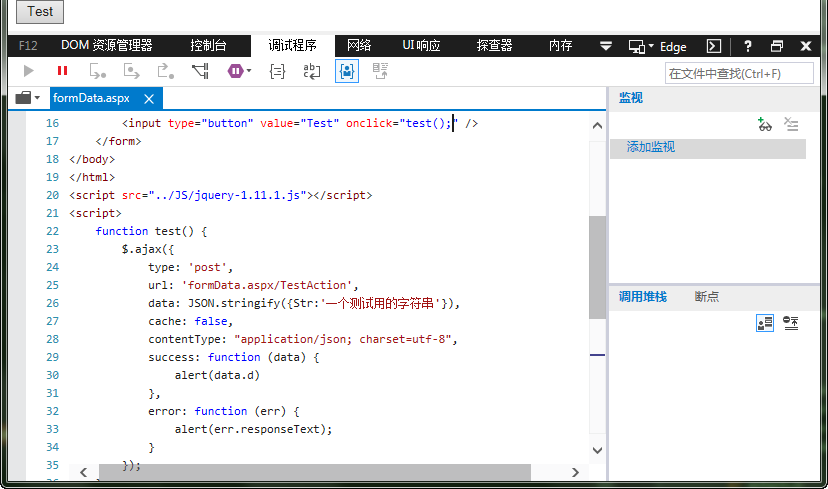Close the F12 developer tools
828x489 pixels.
(x=806, y=46)
